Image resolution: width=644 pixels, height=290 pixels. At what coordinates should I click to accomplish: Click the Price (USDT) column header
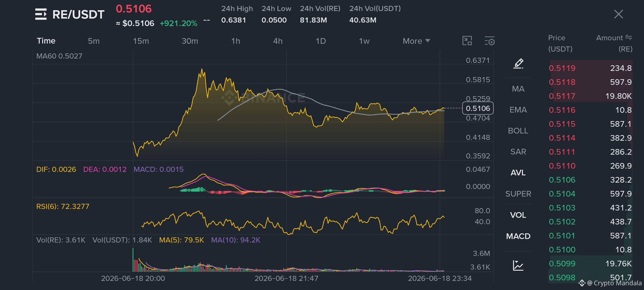[560, 43]
